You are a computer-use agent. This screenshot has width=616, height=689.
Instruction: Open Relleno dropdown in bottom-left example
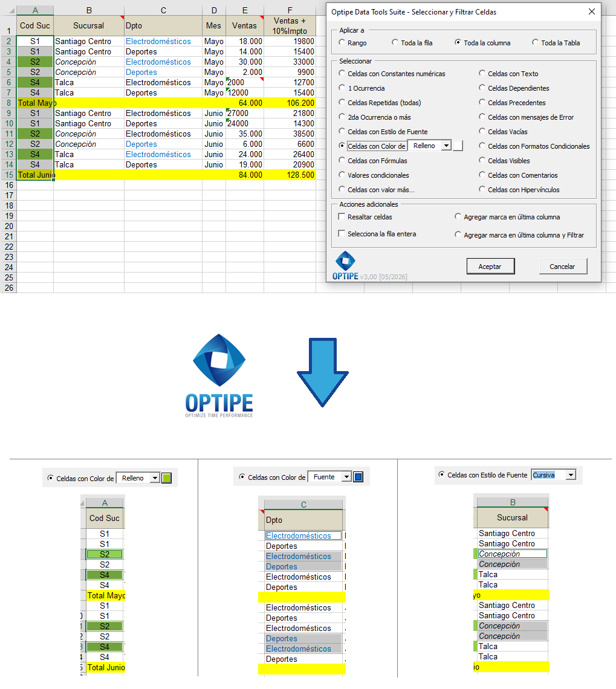tap(155, 478)
